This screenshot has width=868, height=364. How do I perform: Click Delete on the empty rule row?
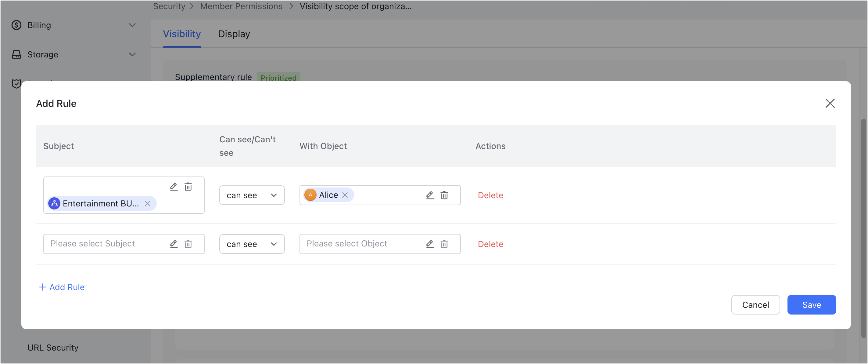(490, 244)
